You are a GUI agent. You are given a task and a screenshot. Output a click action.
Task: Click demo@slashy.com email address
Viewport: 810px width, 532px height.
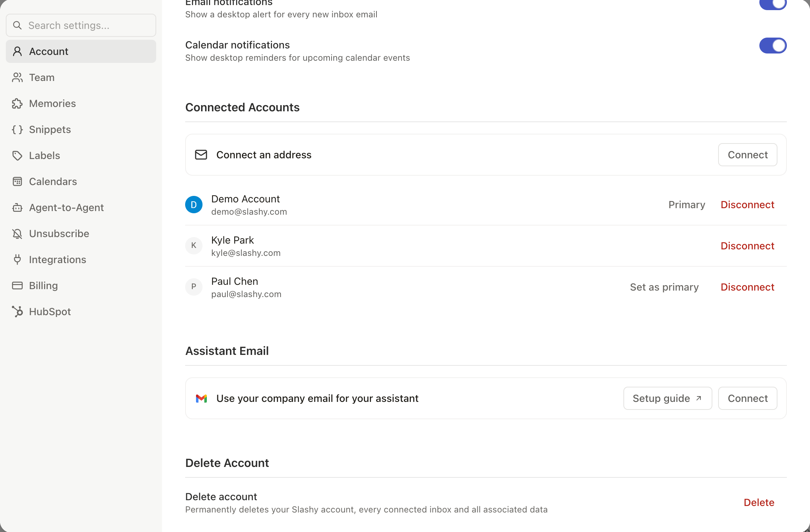pos(249,212)
